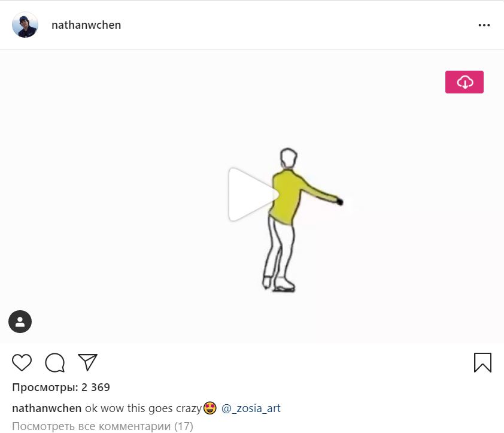Share the post with the paper plane icon
The image size is (504, 433).
click(x=87, y=362)
